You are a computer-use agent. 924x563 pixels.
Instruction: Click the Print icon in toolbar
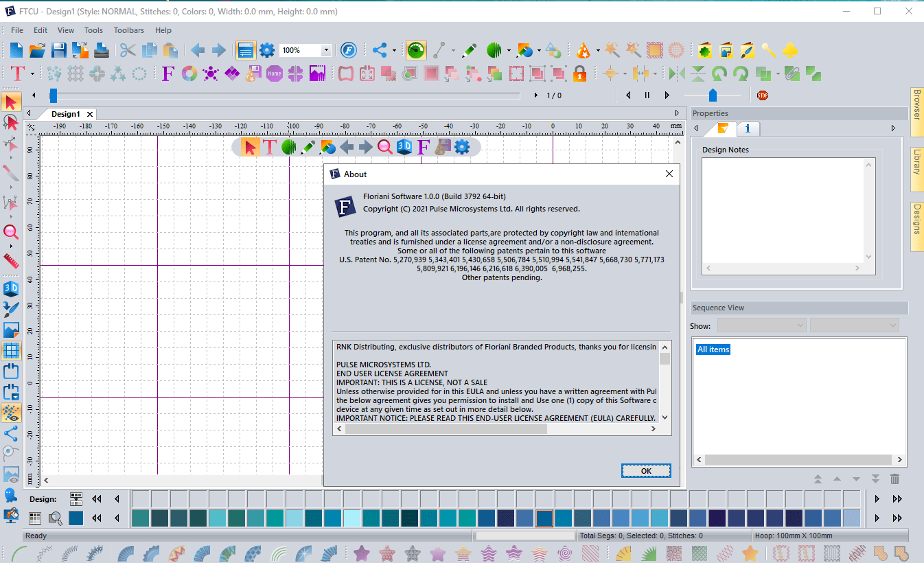[x=102, y=50]
